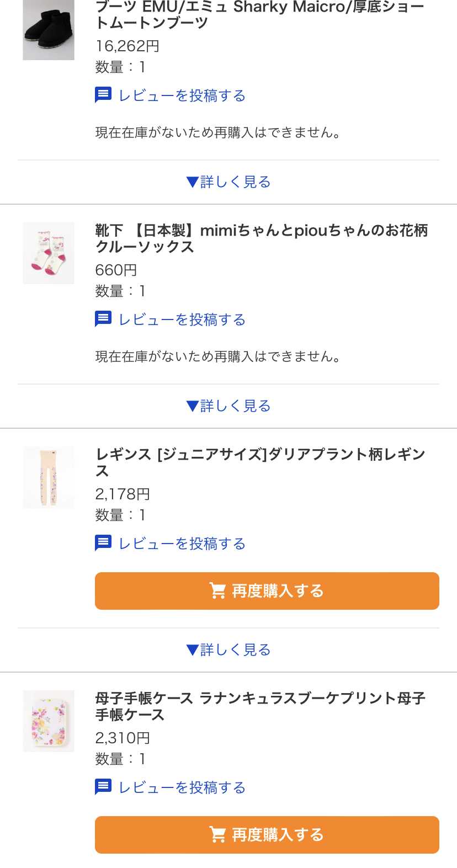Click review comment icon for Dahlia leggings
The height and width of the screenshot is (868, 457).
point(103,543)
